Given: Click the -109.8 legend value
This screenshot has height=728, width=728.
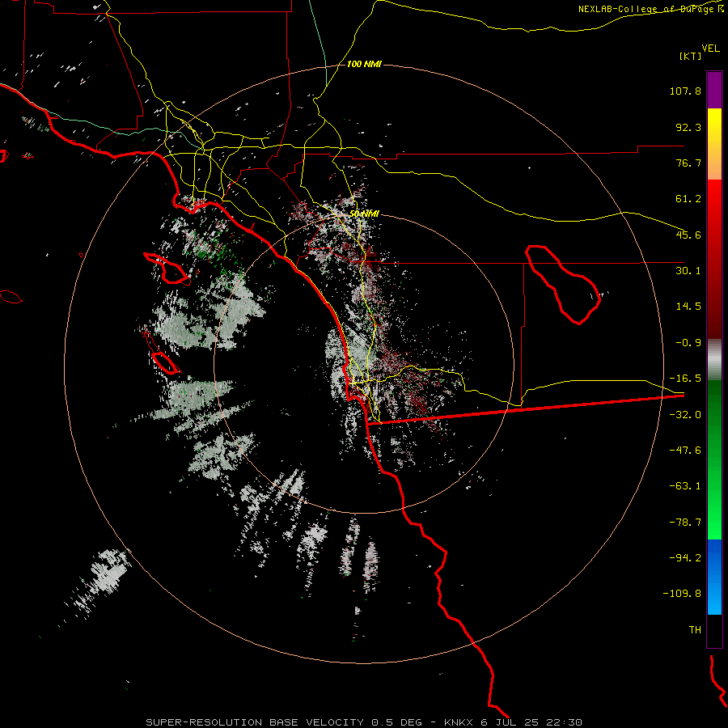Looking at the screenshot, I should click(682, 594).
